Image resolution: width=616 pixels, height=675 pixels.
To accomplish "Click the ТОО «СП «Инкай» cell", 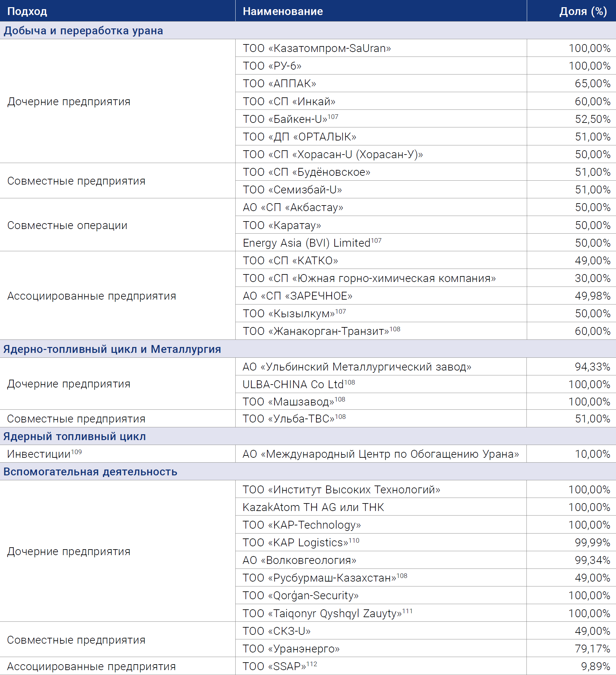I will [381, 101].
